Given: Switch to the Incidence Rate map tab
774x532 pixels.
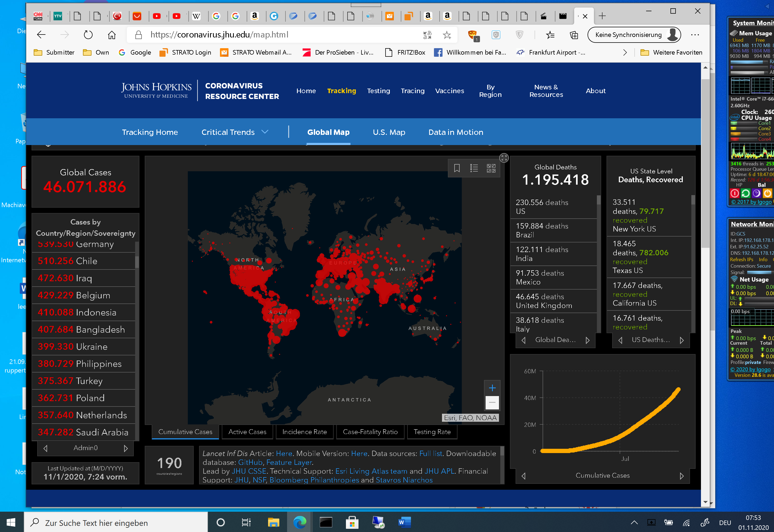Looking at the screenshot, I should pyautogui.click(x=304, y=432).
